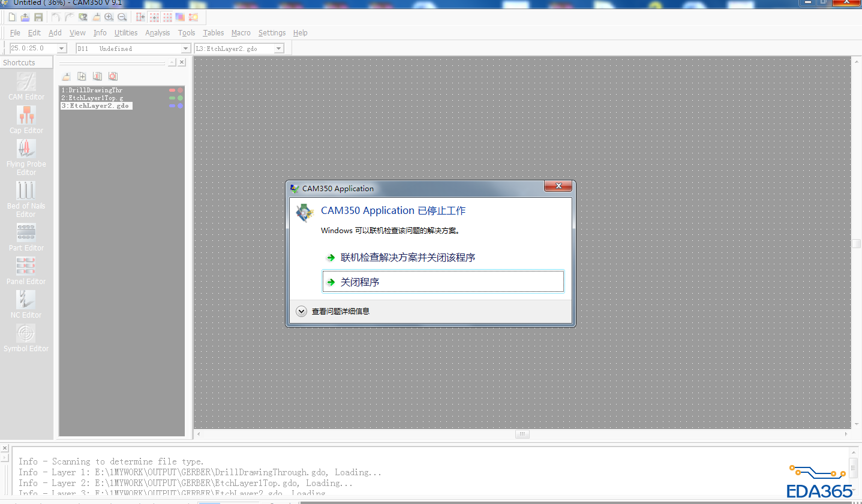The height and width of the screenshot is (504, 862).
Task: Collapse the layer panel with the arrow button
Action: [172, 62]
